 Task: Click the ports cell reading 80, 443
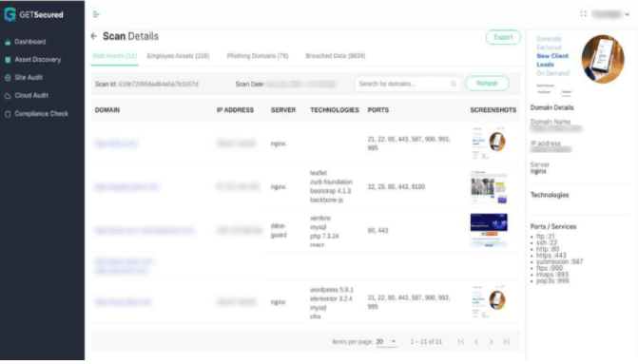pos(377,231)
